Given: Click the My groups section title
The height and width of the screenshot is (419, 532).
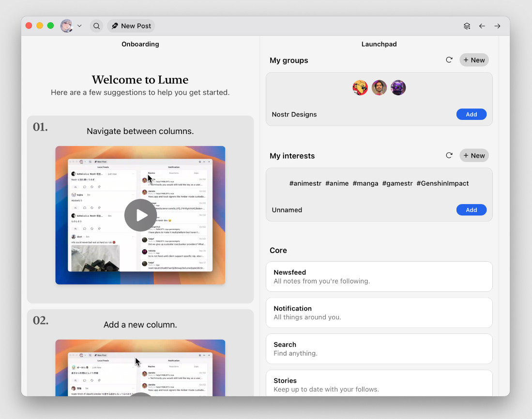Looking at the screenshot, I should point(289,60).
